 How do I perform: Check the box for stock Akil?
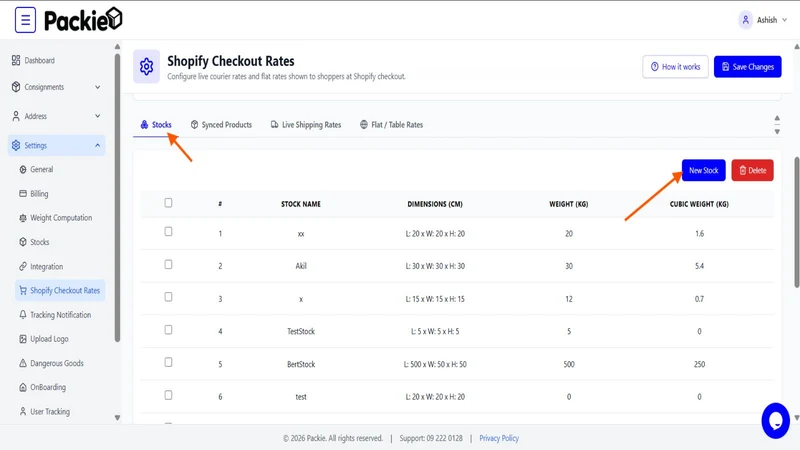168,264
